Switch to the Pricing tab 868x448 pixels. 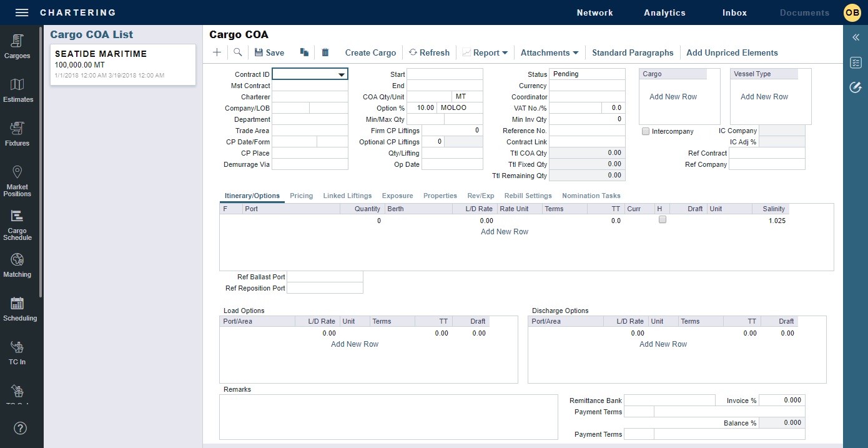pyautogui.click(x=301, y=196)
